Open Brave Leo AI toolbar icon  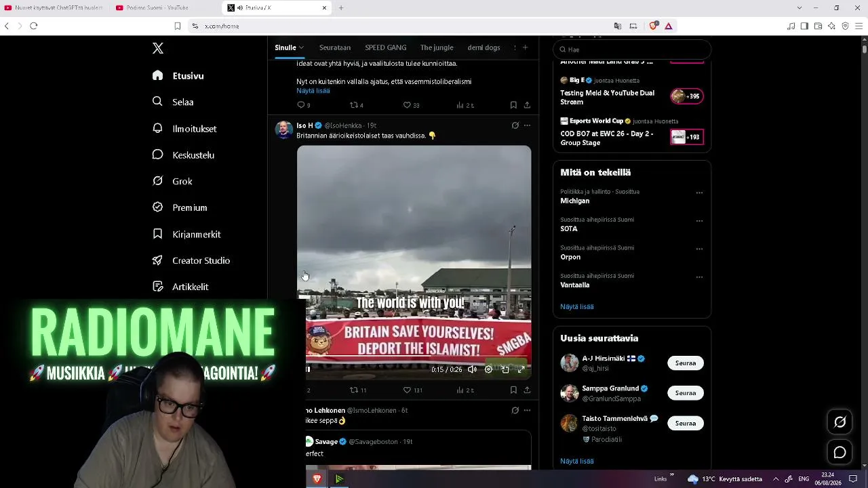pos(831,26)
